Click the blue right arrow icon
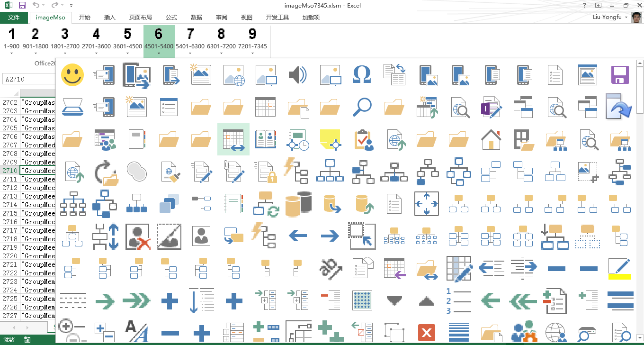Viewport: 644px width, 345px height. [330, 236]
